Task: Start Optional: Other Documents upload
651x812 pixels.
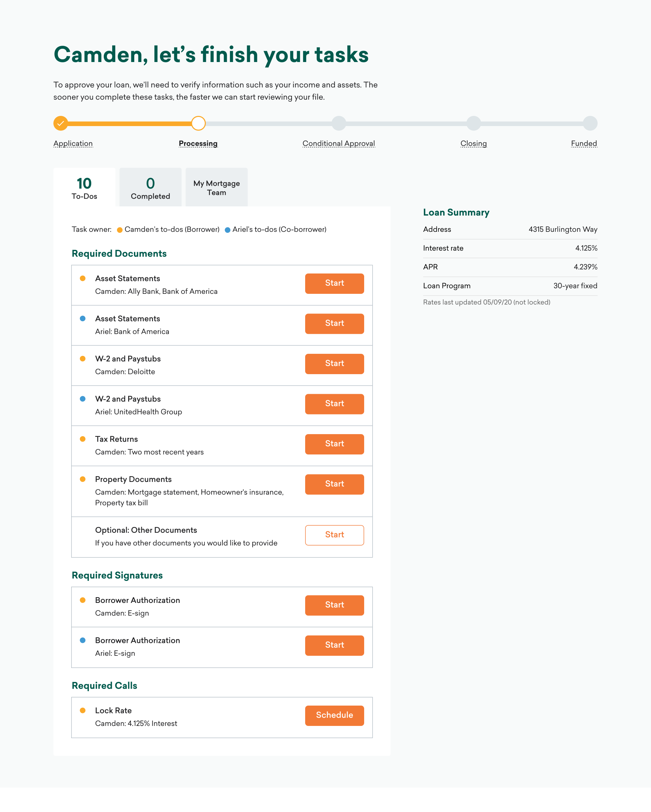Action: (x=334, y=535)
